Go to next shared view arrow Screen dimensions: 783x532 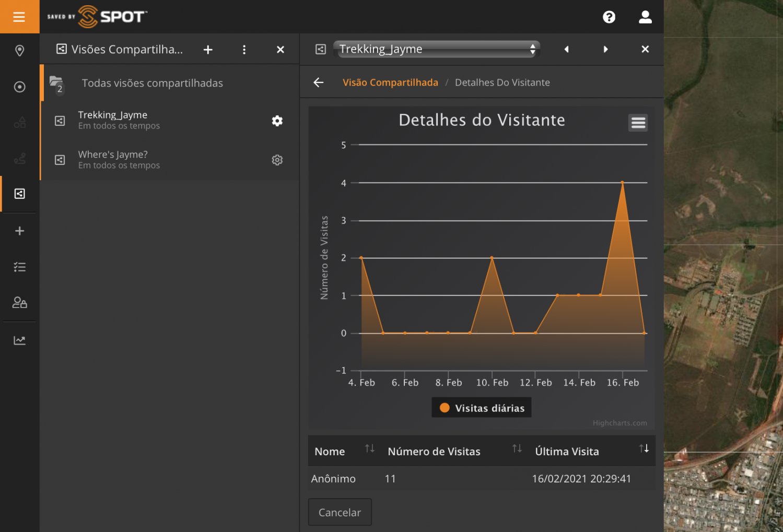[x=605, y=49]
